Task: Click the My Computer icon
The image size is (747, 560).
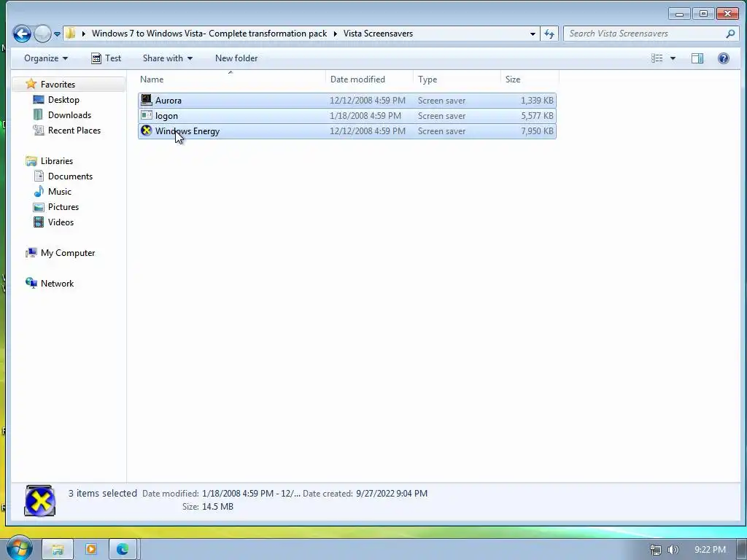Action: click(31, 253)
